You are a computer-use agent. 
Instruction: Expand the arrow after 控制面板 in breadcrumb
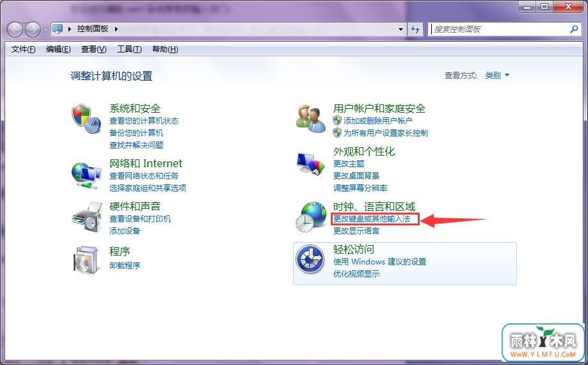(116, 29)
